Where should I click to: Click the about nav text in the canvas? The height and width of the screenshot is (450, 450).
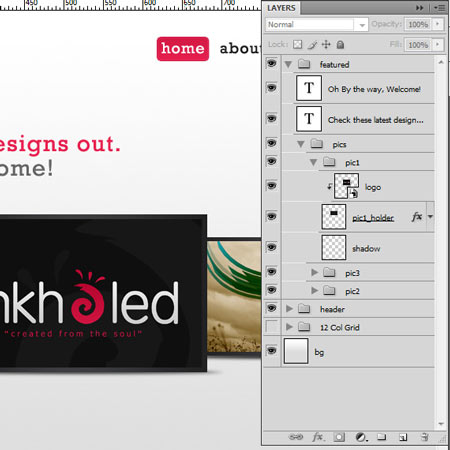(x=240, y=49)
